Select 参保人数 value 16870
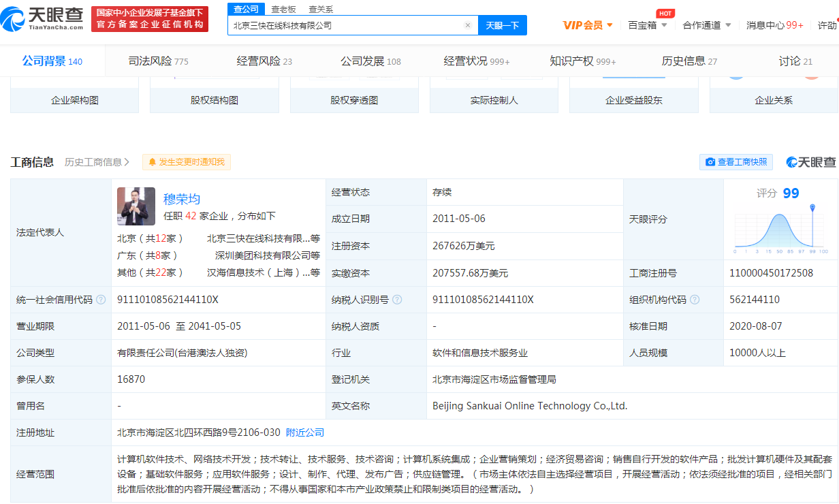The width and height of the screenshot is (839, 504). (x=131, y=379)
